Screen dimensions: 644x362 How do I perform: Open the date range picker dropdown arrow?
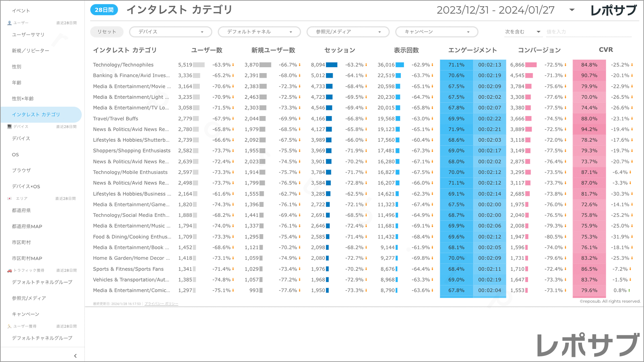(x=572, y=10)
